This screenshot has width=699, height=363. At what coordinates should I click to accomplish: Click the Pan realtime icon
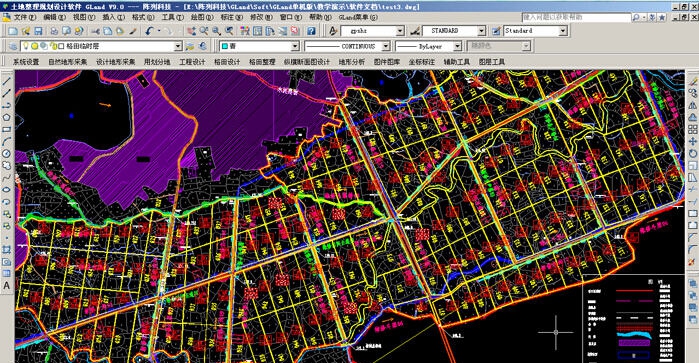point(191,31)
